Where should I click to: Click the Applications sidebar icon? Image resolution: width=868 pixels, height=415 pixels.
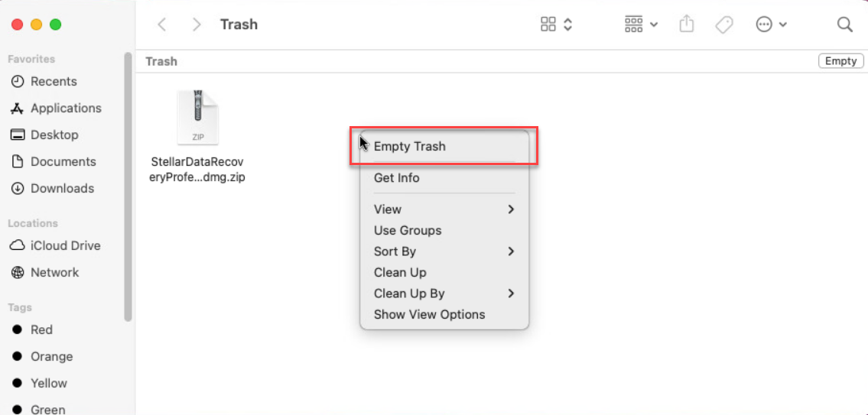tap(18, 109)
